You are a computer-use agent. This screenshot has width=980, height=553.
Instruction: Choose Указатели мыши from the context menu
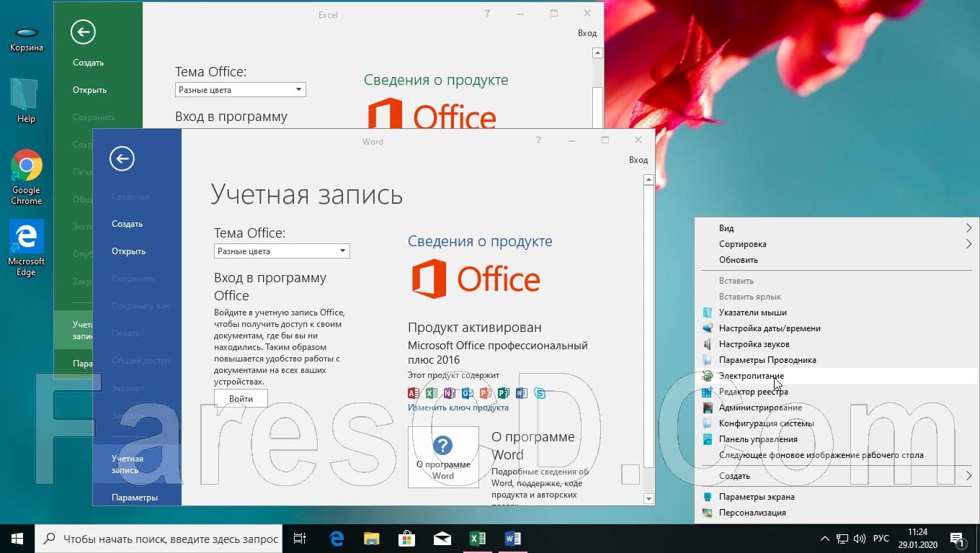pyautogui.click(x=837, y=313)
